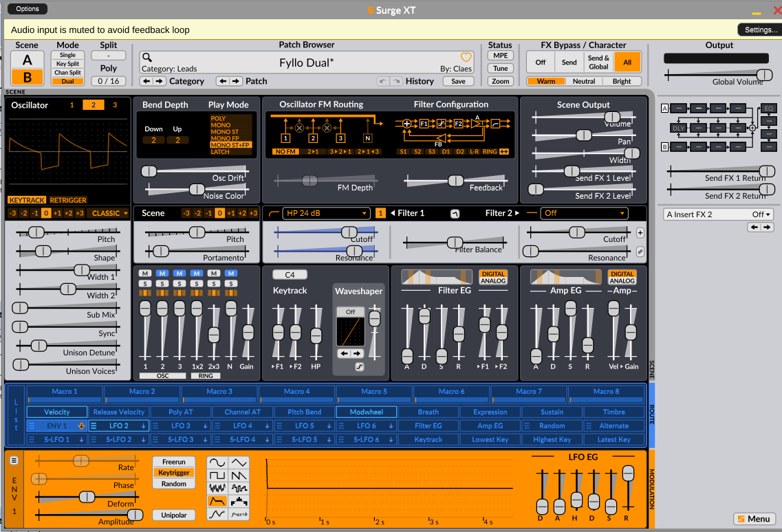Screen dimensions: 782x532
Task: Load next patch with right arrow
Action: coord(236,81)
